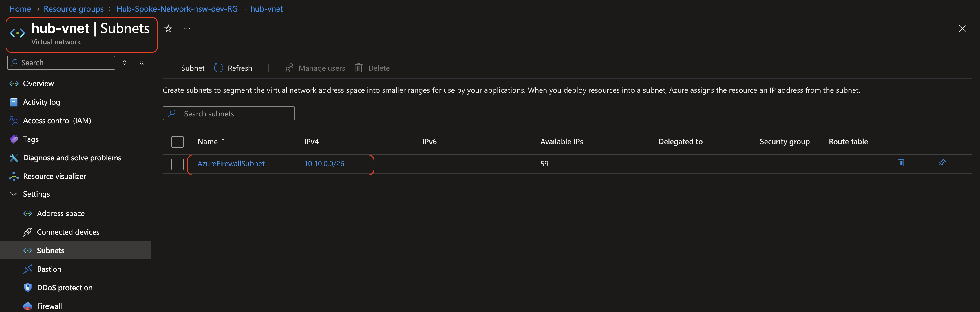Toggle the select-all subnets checkbox
The width and height of the screenshot is (980, 312).
[x=177, y=141]
